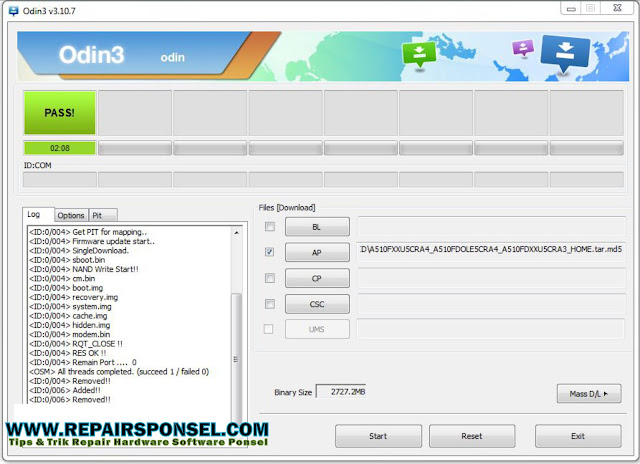Select log line 'RQT_CLOSE !!'
The height and width of the screenshot is (464, 640).
(x=76, y=344)
